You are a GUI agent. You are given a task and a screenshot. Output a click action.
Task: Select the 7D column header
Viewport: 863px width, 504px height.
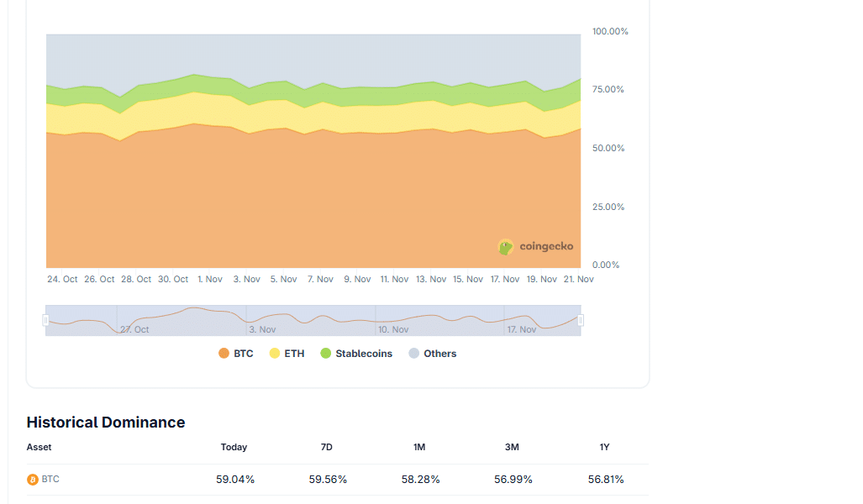point(327,447)
